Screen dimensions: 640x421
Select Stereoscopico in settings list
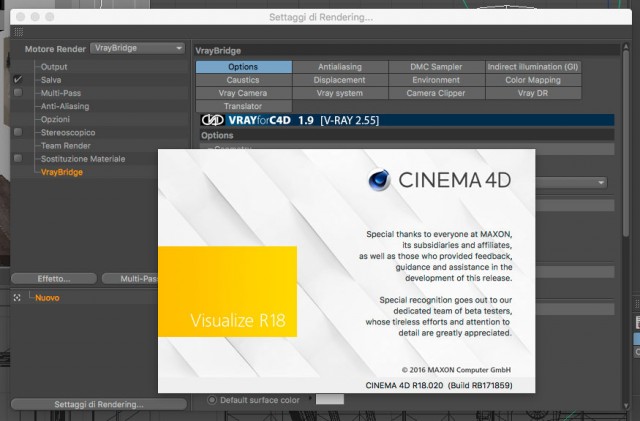pos(68,132)
